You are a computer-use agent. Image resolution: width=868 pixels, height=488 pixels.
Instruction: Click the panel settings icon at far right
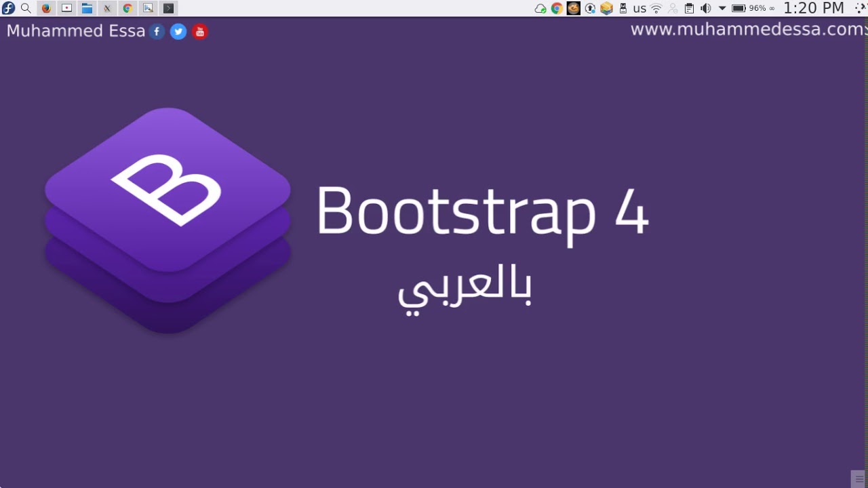point(861,8)
